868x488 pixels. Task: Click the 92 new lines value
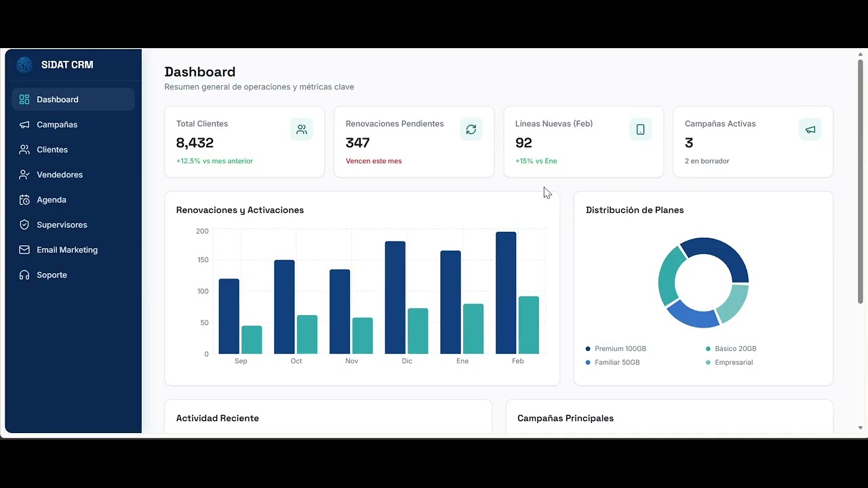pyautogui.click(x=524, y=143)
